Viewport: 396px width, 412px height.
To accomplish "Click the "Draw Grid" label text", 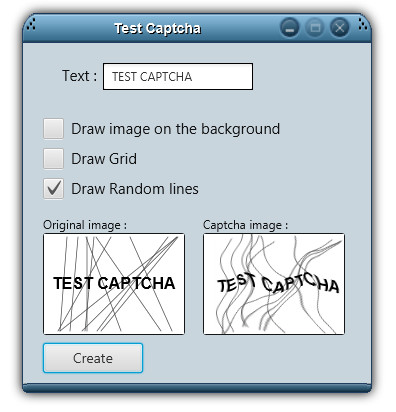I will coord(104,159).
